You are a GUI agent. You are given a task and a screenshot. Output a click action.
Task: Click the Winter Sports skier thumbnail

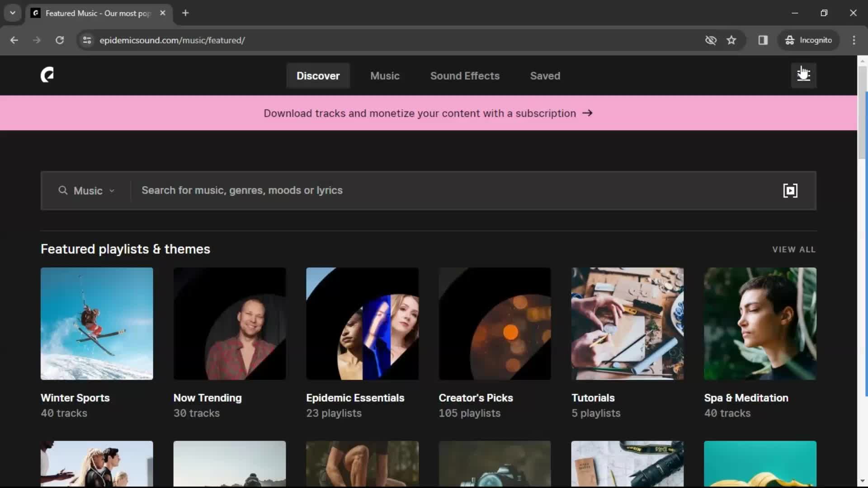(x=97, y=324)
